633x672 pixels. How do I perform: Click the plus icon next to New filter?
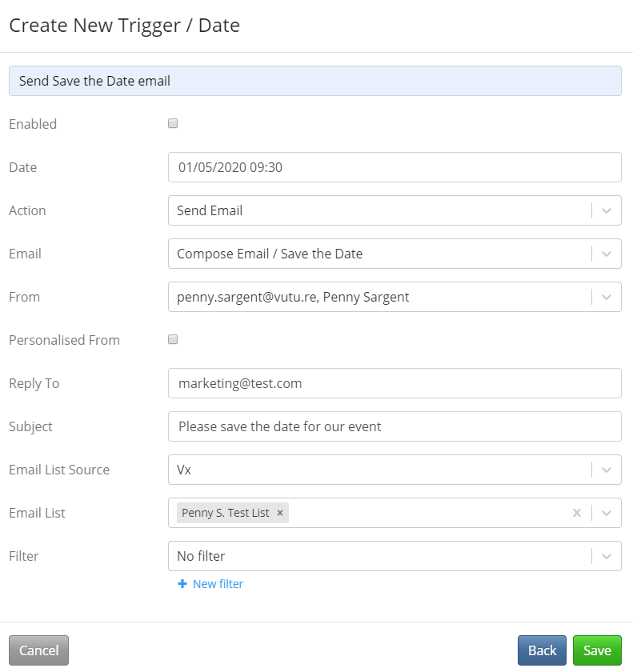pos(185,584)
